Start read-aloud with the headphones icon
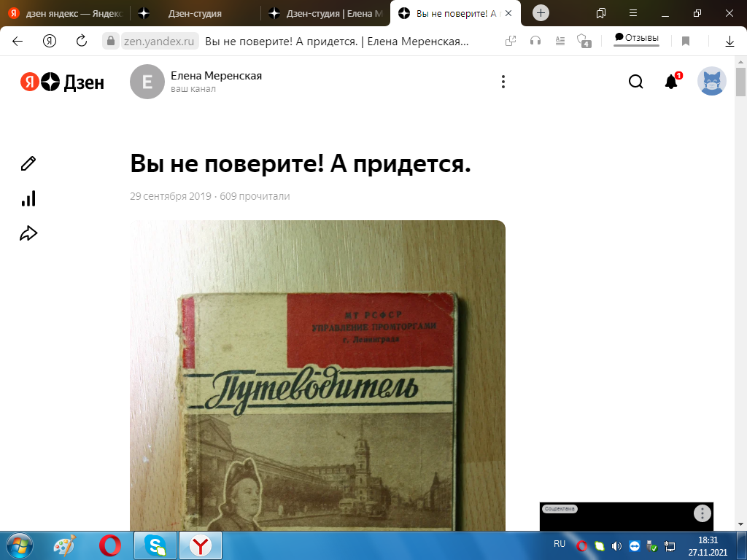Screen dimensions: 747x560 [535, 42]
